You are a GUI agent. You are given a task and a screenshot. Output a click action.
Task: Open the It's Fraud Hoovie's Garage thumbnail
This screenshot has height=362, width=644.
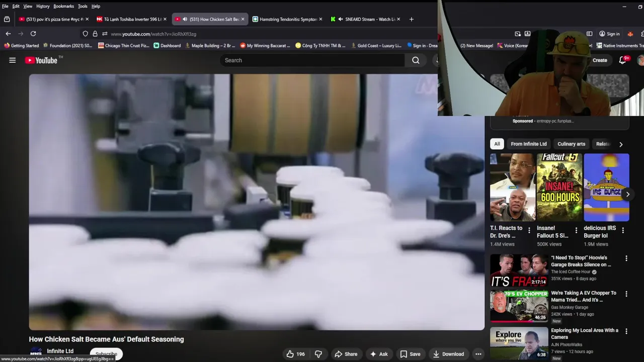point(519,270)
